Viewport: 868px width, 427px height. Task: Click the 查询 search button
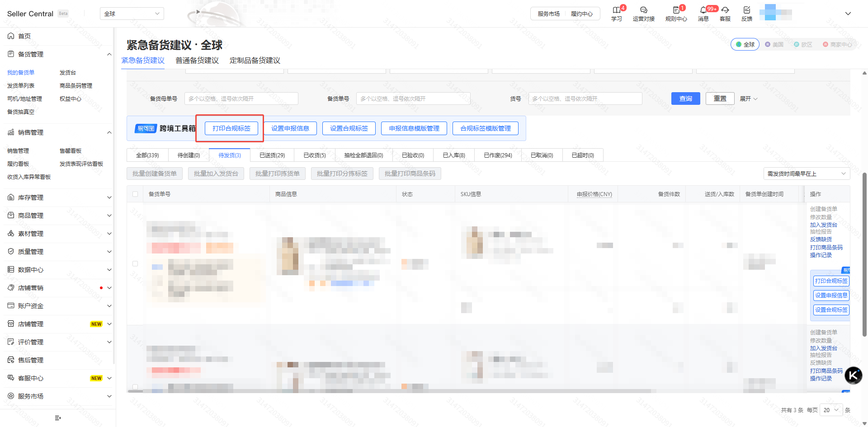click(686, 99)
